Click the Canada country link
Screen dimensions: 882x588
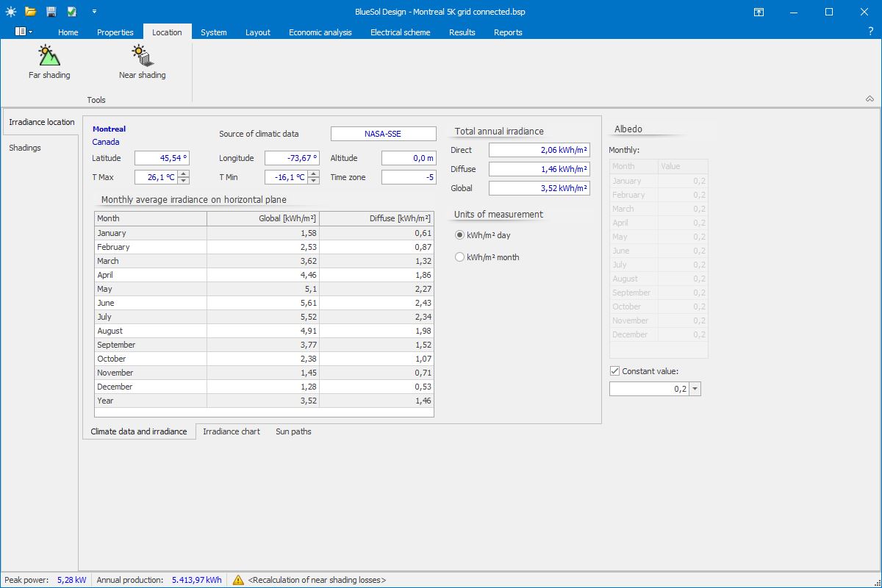[x=106, y=142]
